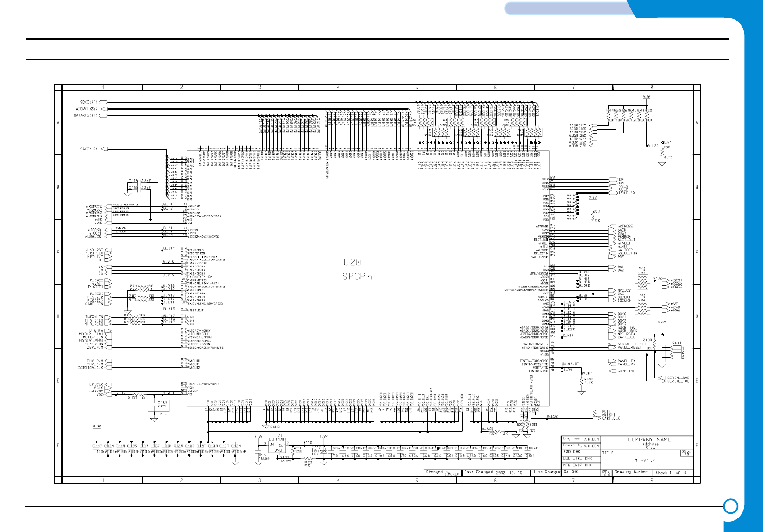Click the DATA(16:31) bus label
This screenshot has width=763, height=532.
86,115
